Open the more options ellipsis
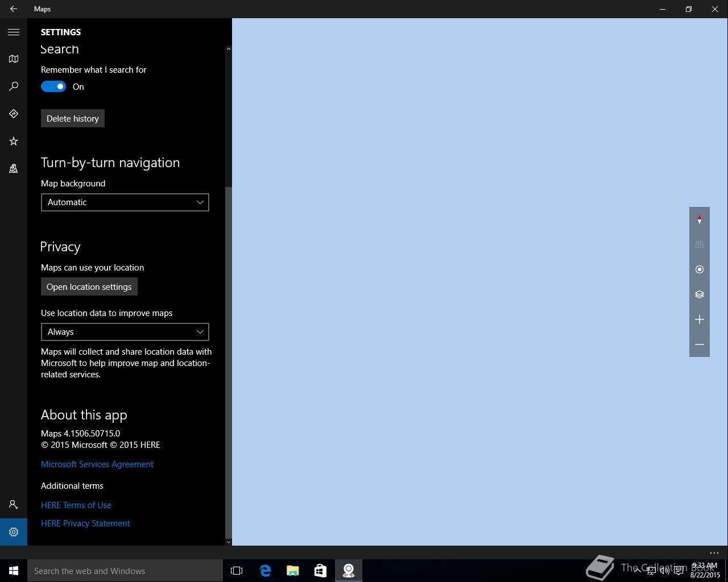The width and height of the screenshot is (728, 582). pos(714,552)
